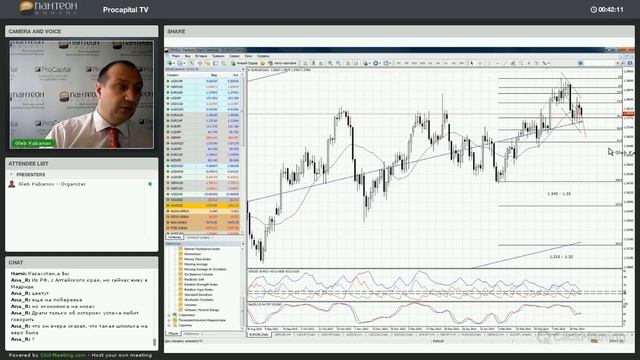Select the equidistant channel tool
The width and height of the screenshot is (640, 360).
(x=513, y=63)
